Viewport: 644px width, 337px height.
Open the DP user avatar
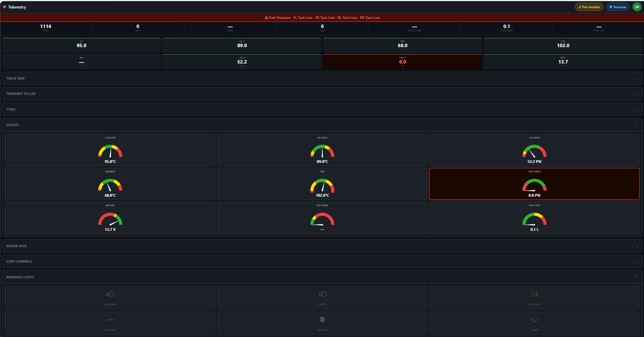(637, 7)
